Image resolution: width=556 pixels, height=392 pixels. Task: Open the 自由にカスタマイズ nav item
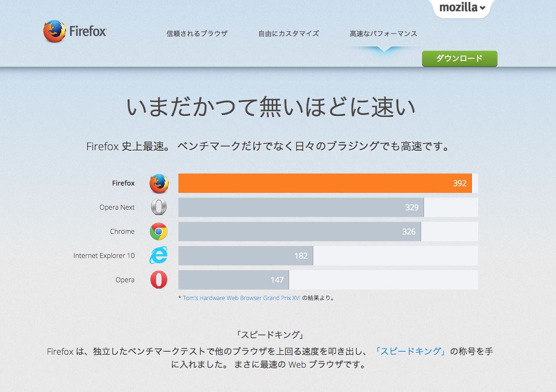pyautogui.click(x=289, y=34)
